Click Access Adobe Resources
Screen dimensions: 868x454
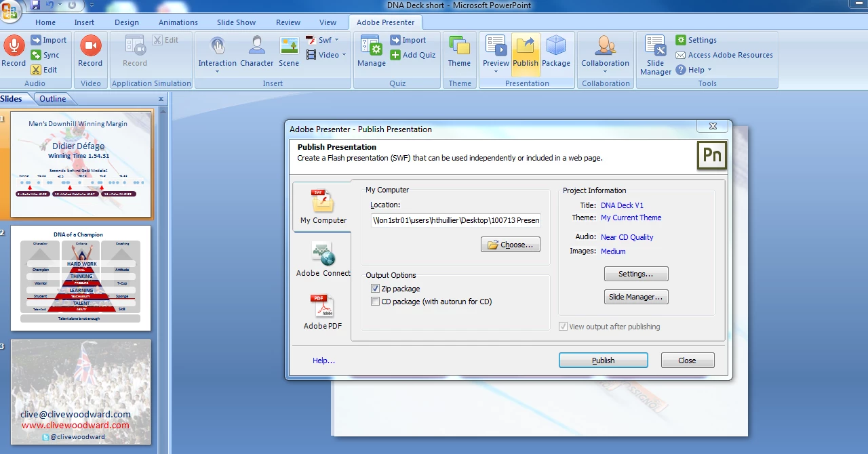coord(724,55)
